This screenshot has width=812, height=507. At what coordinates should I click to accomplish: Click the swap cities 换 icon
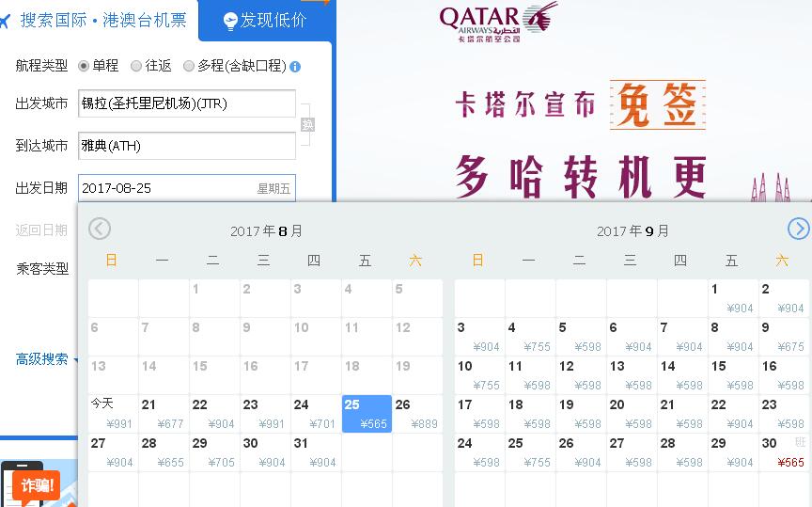coord(307,125)
